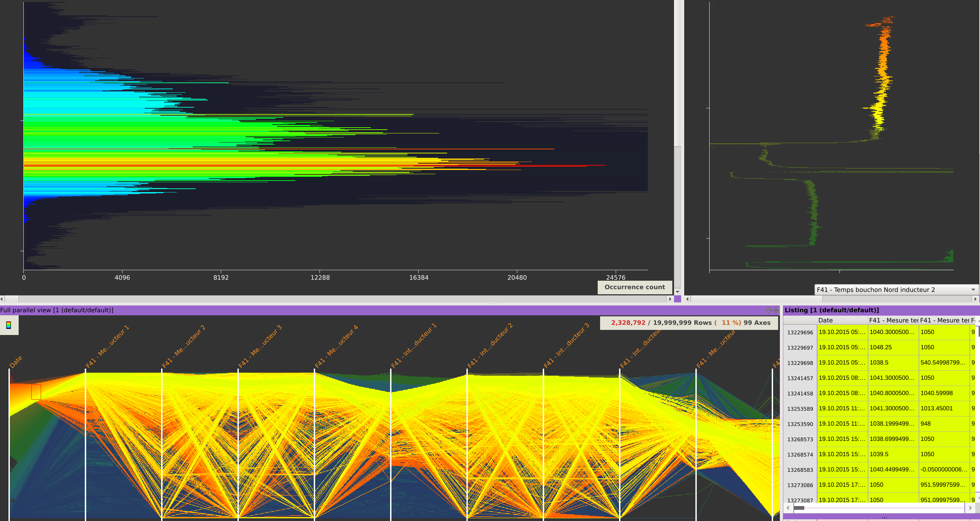This screenshot has height=521, width=980.
Task: Click the scatter view left scroll arrow
Action: coord(688,299)
